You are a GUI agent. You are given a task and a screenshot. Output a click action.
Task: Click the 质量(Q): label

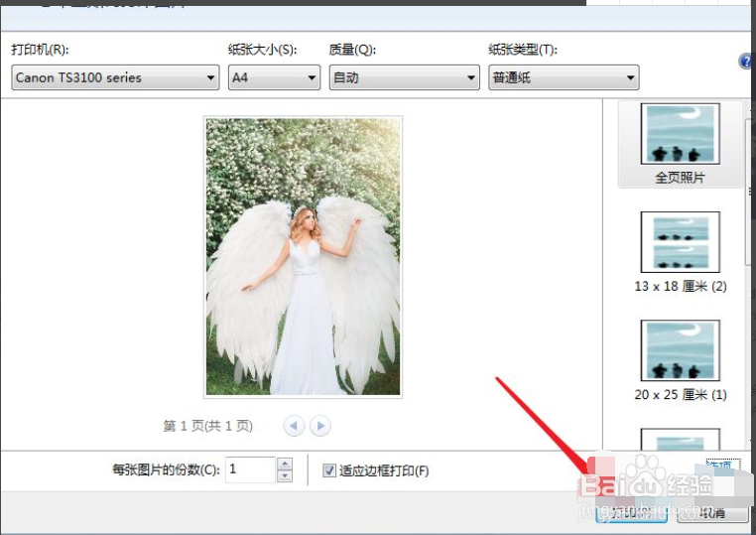352,50
